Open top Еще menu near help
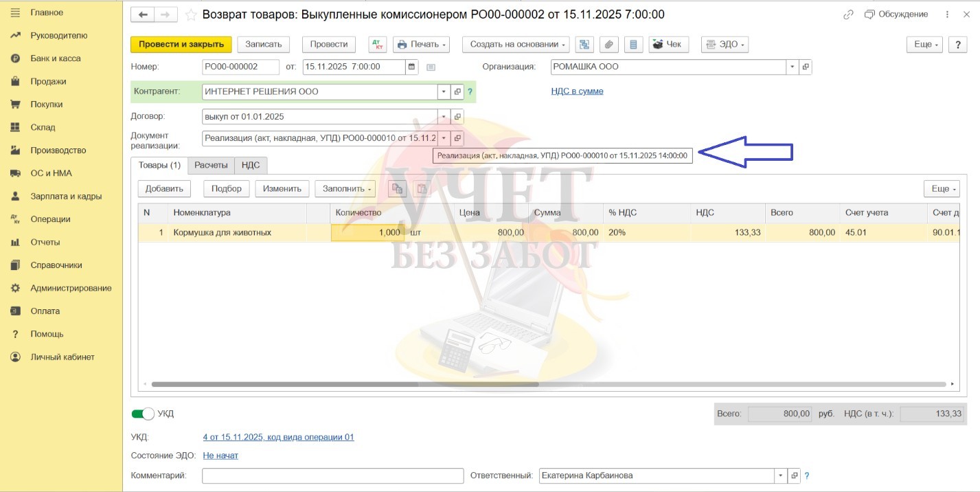 coord(926,44)
